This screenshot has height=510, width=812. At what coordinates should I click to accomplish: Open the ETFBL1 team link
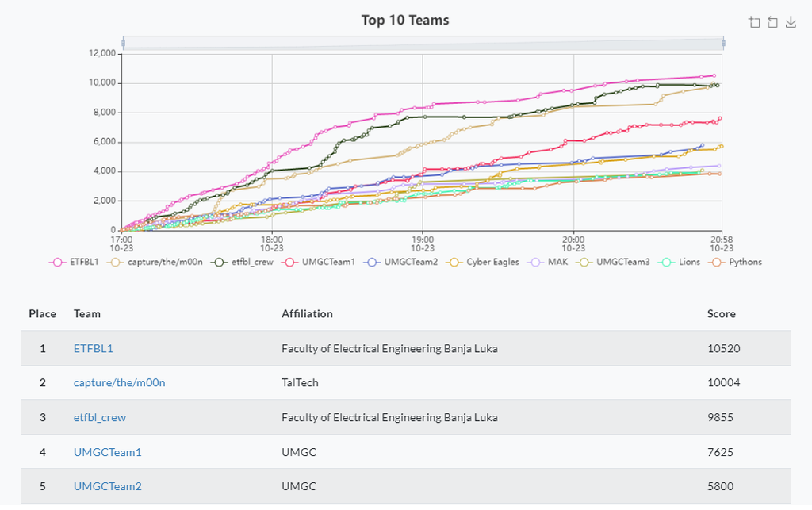[x=94, y=348]
